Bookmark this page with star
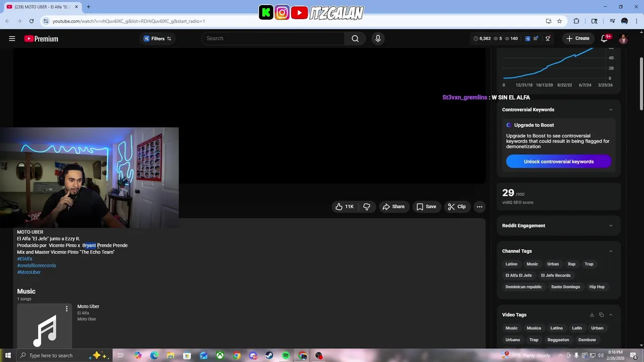This screenshot has height=362, width=644. (x=559, y=21)
